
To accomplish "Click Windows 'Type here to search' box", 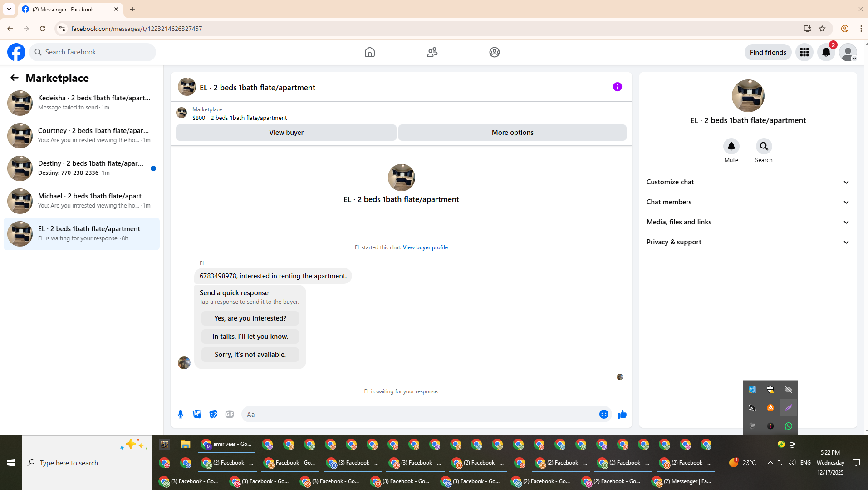I will 87,463.
